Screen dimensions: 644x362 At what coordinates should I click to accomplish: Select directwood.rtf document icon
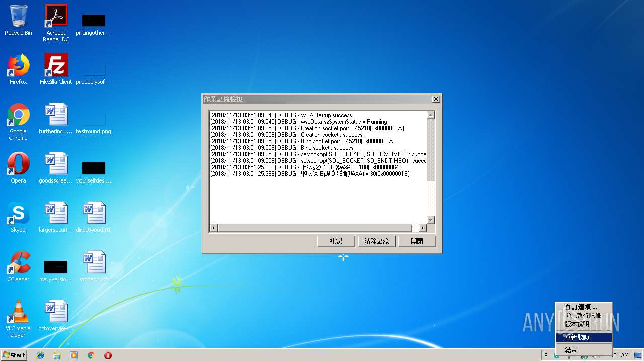click(93, 217)
